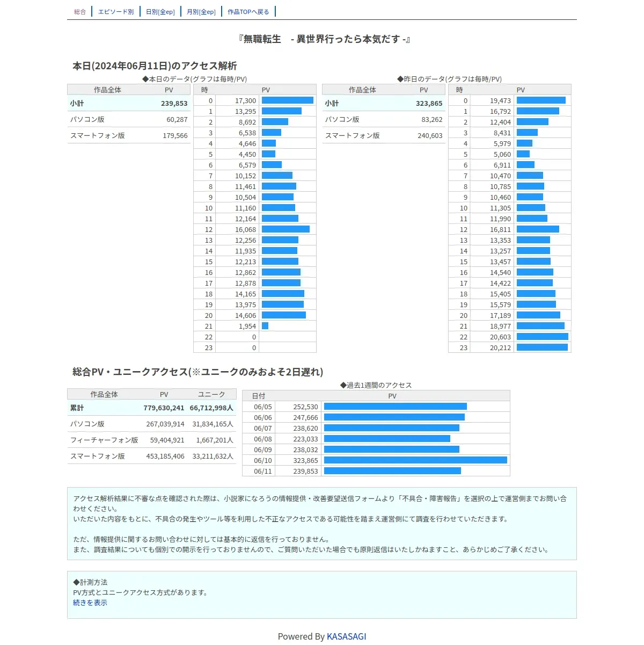
Task: Click the title 無職転生 heading
Action: [x=324, y=39]
